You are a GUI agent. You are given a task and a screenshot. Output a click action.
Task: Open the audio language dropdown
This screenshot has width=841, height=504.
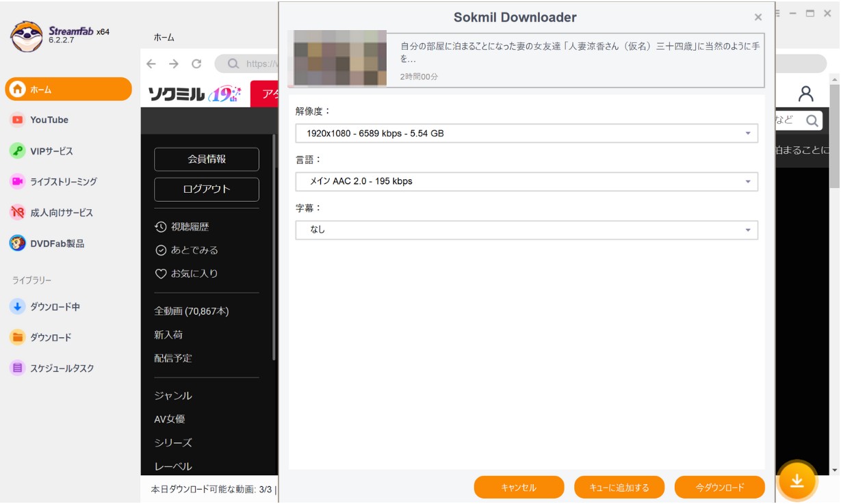click(x=527, y=181)
